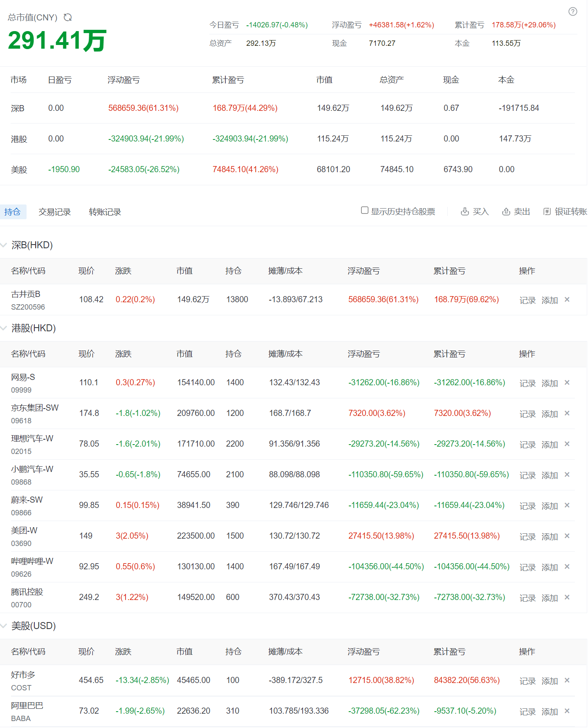Click the 卖出 button label
The image size is (588, 728).
click(522, 211)
